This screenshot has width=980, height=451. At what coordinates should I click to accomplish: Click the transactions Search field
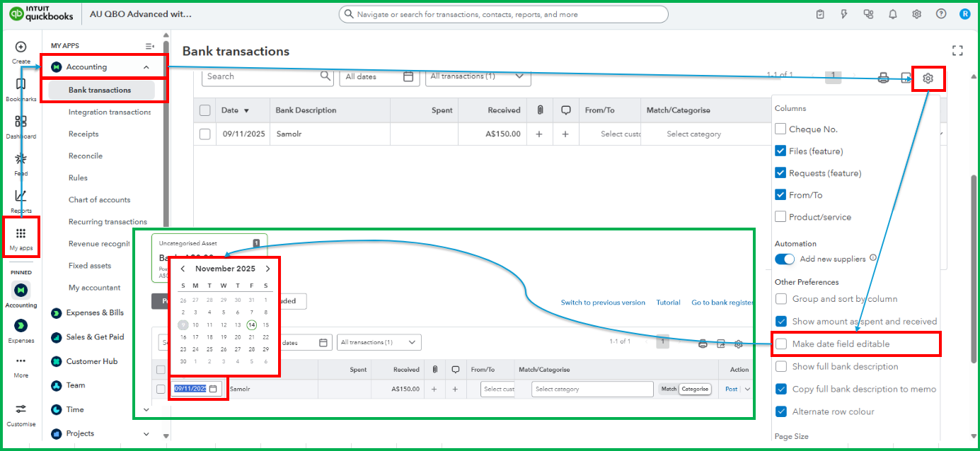pos(268,76)
